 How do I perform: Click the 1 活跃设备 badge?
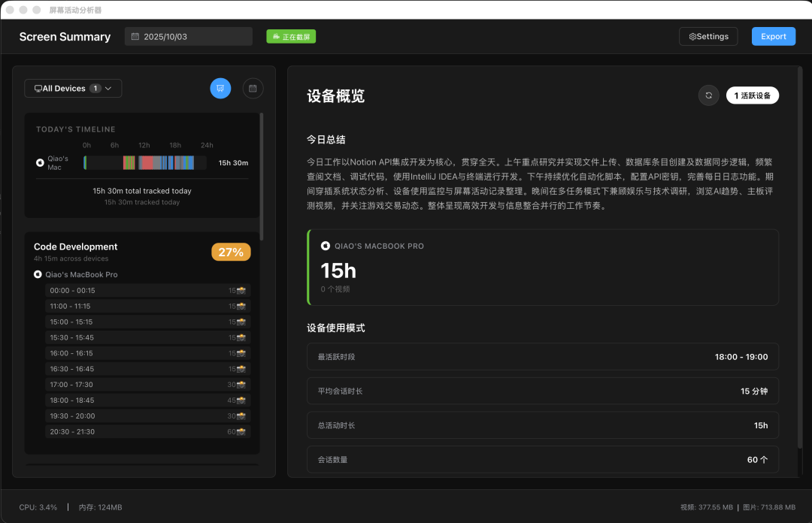coord(752,95)
